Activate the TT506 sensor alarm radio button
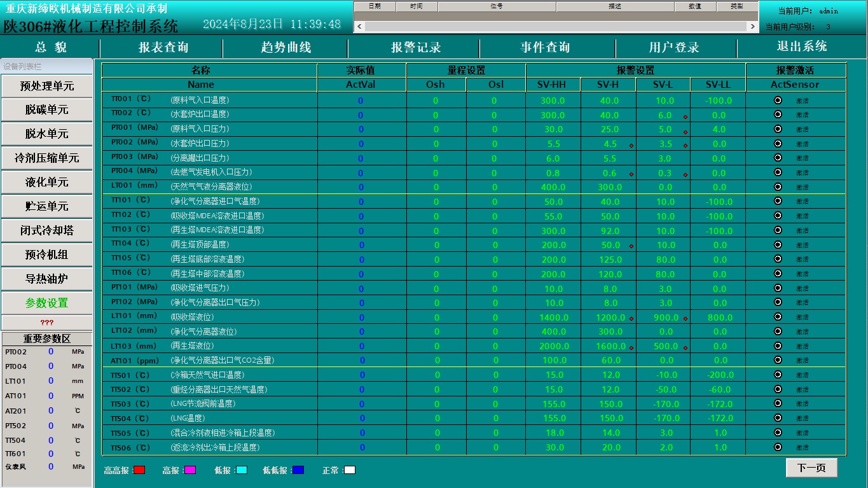 777,447
